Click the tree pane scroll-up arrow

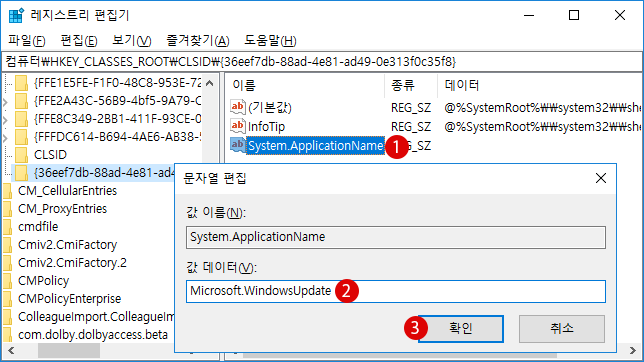pos(209,83)
